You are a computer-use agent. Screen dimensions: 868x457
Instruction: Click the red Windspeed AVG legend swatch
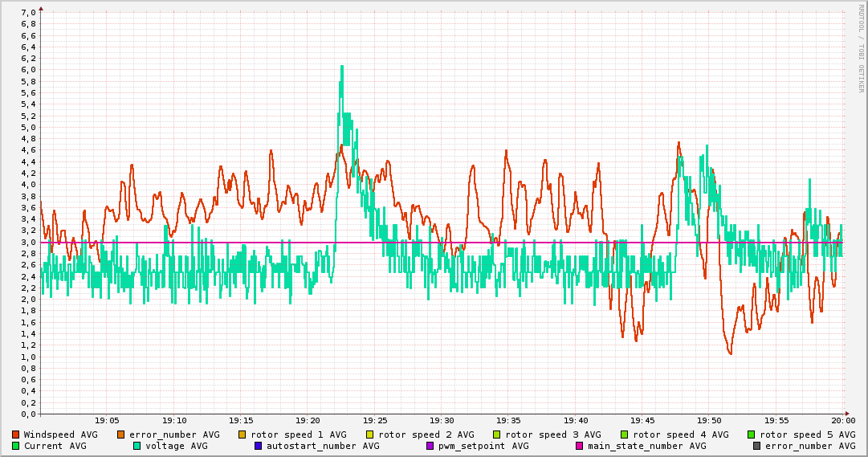tap(15, 435)
